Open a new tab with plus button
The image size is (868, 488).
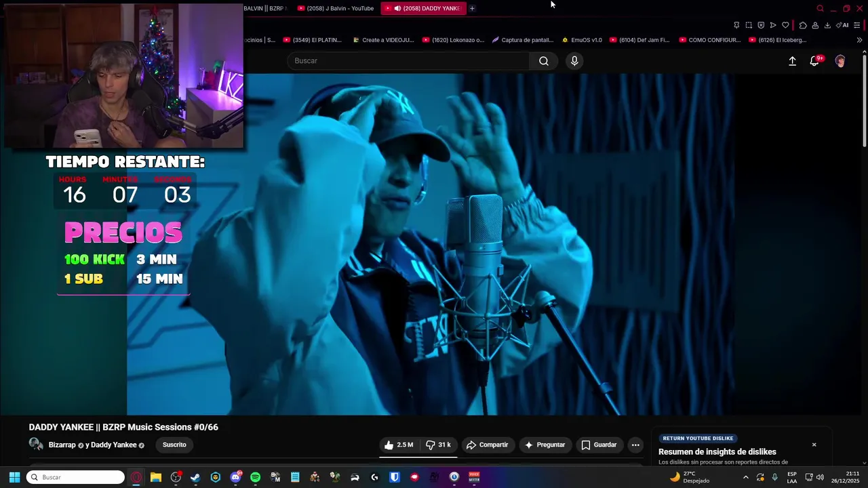pyautogui.click(x=472, y=8)
